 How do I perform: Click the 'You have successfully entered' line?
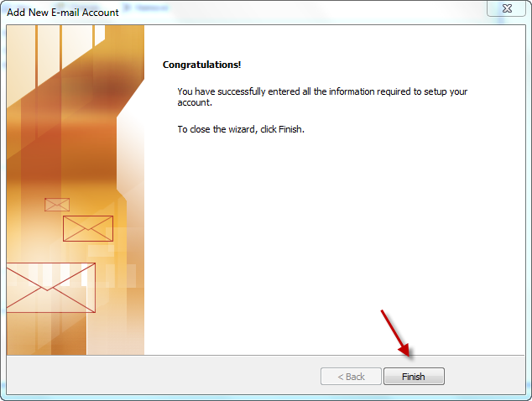tap(322, 91)
